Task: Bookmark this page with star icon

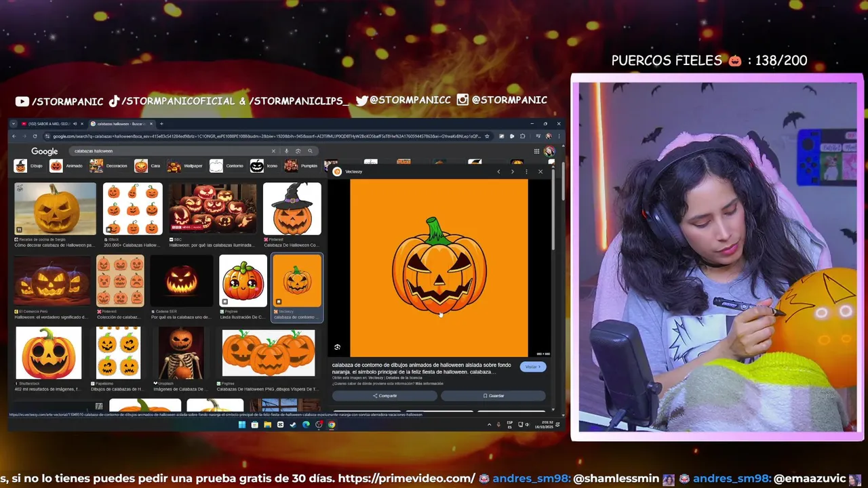Action: [487, 136]
